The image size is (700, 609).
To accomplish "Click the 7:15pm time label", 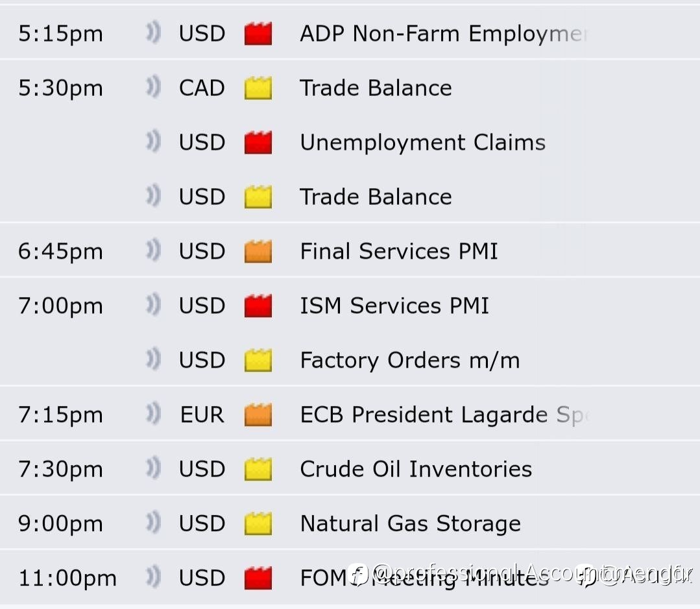I will [60, 415].
